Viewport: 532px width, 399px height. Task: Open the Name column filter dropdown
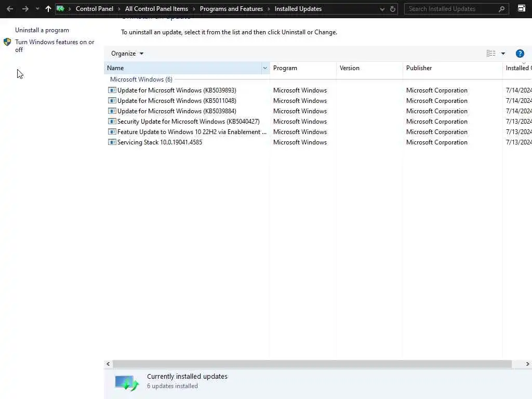point(265,68)
